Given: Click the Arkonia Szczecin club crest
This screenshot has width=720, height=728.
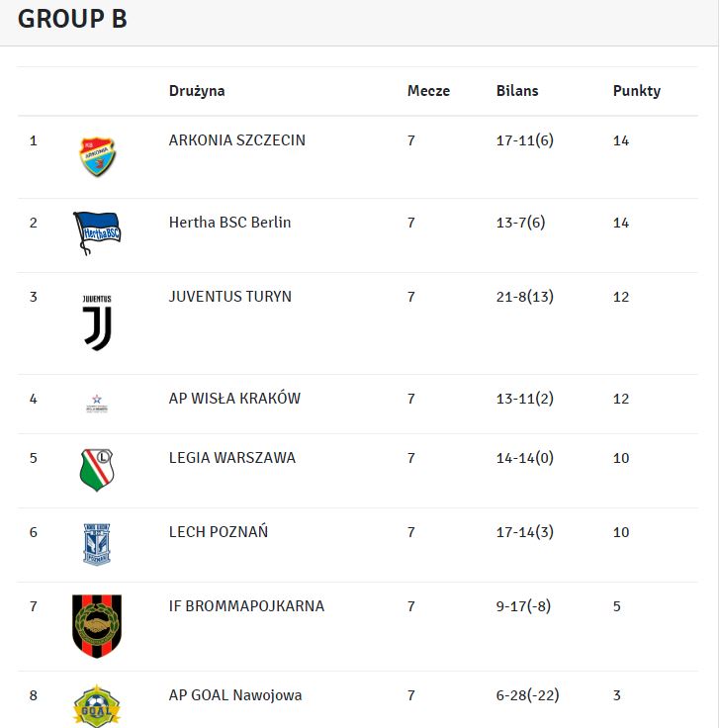Looking at the screenshot, I should click(x=97, y=157).
